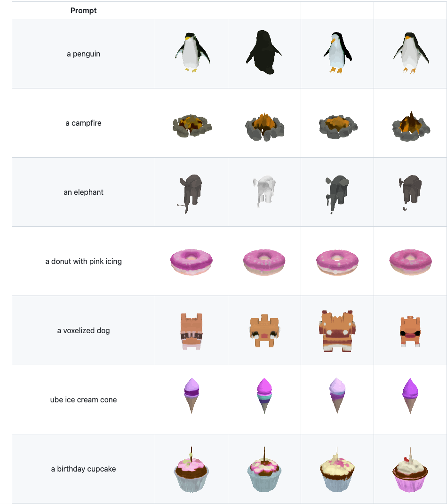
Task: Click the first ube ice cream cone
Action: click(192, 396)
